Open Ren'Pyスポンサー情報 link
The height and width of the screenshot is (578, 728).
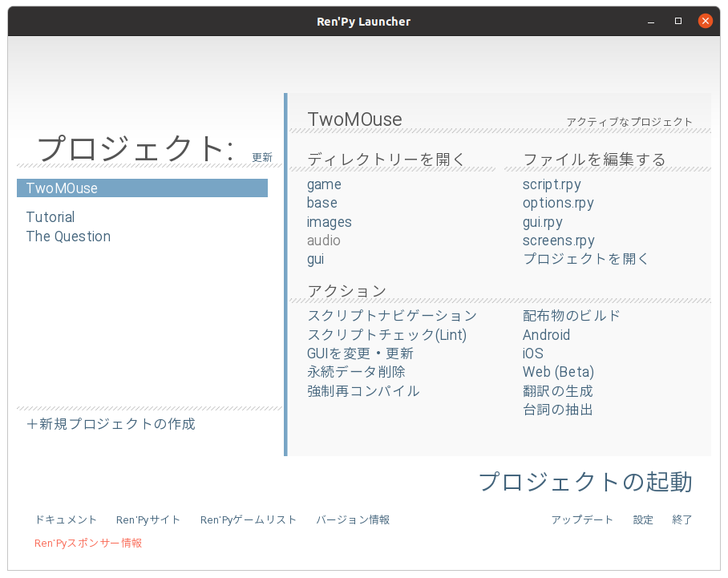point(88,543)
